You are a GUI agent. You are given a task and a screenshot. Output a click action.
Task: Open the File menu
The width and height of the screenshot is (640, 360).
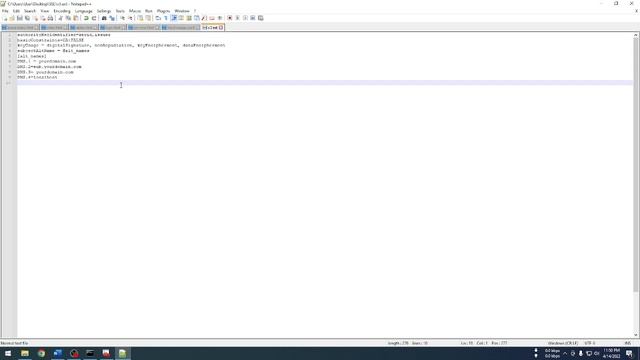[x=5, y=11]
